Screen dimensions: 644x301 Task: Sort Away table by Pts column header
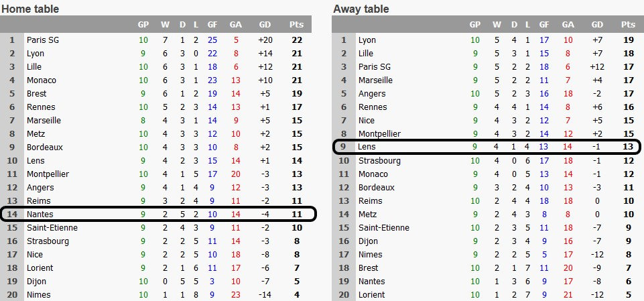pyautogui.click(x=628, y=25)
